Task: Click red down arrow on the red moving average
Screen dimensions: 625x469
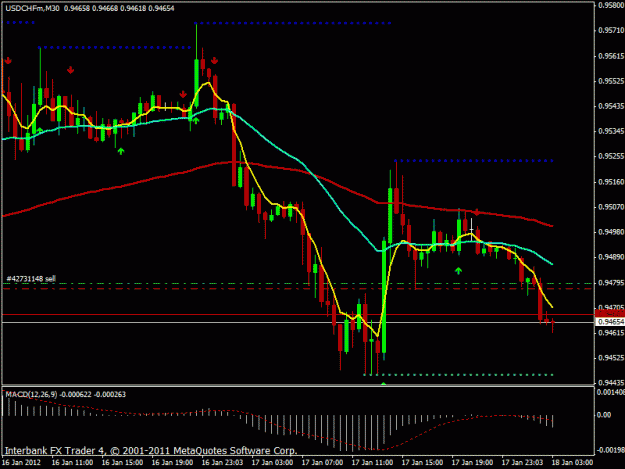Action: [476, 212]
